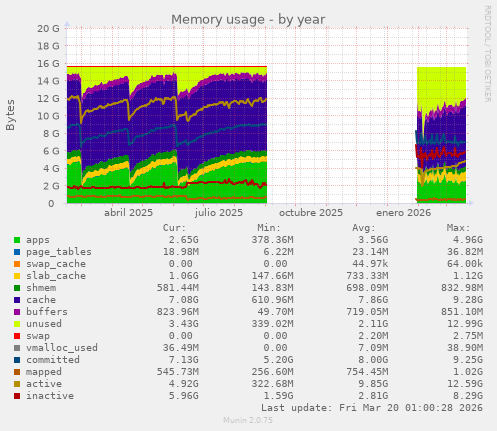497x431 pixels.
Task: Click the unused lime legend swatch
Action: [x=17, y=324]
